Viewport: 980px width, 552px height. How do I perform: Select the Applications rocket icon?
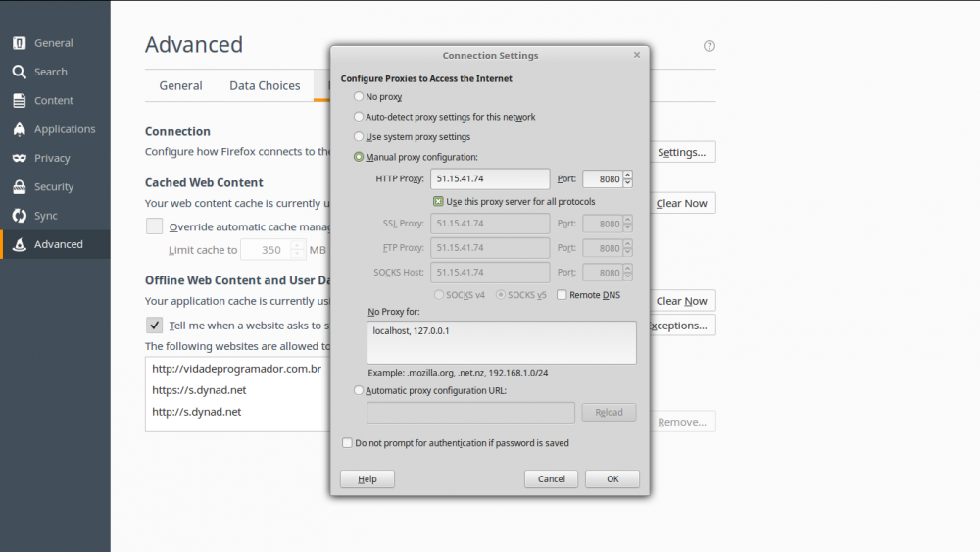(x=19, y=129)
